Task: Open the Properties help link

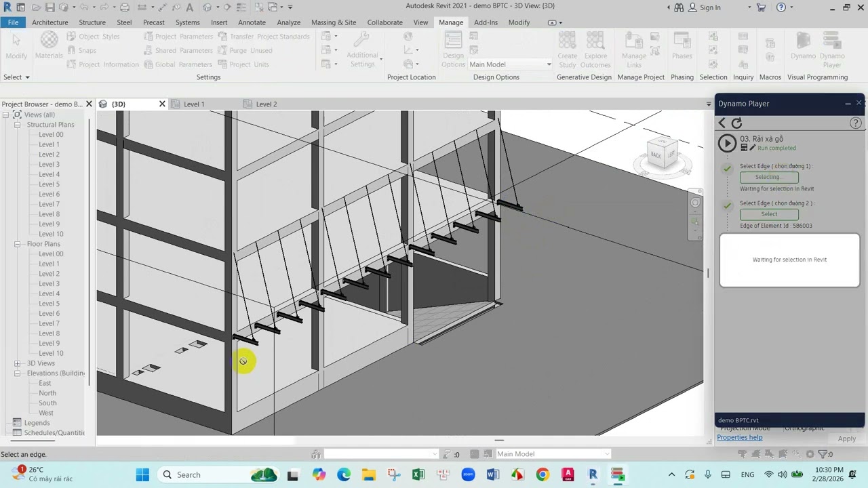Action: pyautogui.click(x=740, y=437)
